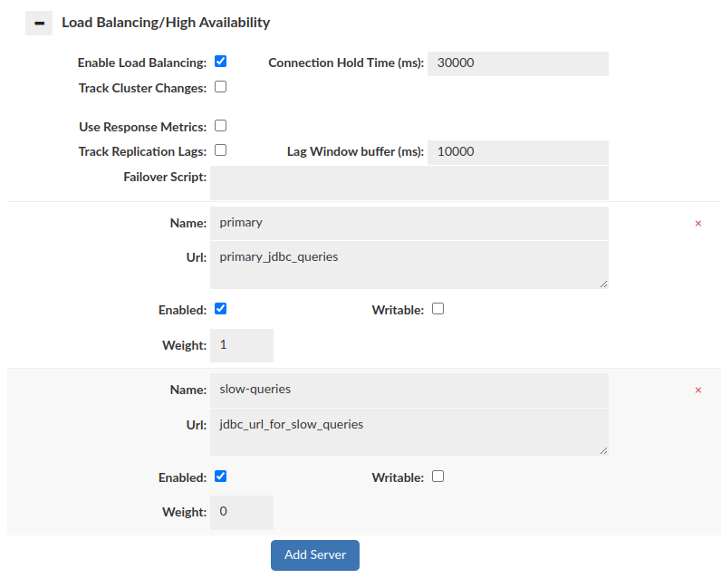Screen dimensions: 721x588
Task: Tick the Use Response Metrics checkbox
Action: pos(220,126)
